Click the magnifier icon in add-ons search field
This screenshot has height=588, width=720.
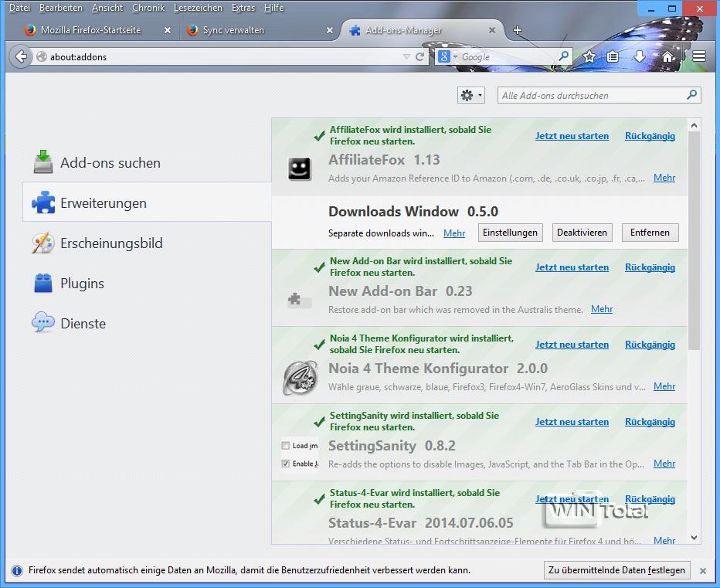(x=691, y=94)
